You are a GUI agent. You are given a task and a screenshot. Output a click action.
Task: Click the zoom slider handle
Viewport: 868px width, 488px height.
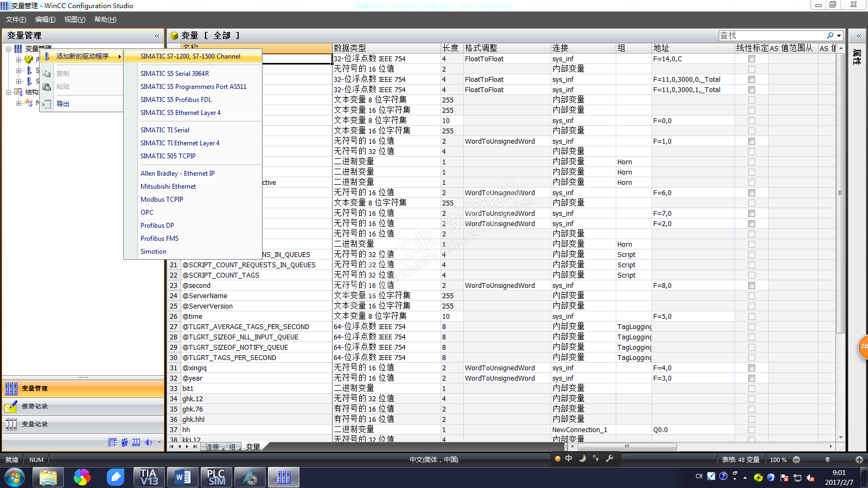[x=827, y=460]
